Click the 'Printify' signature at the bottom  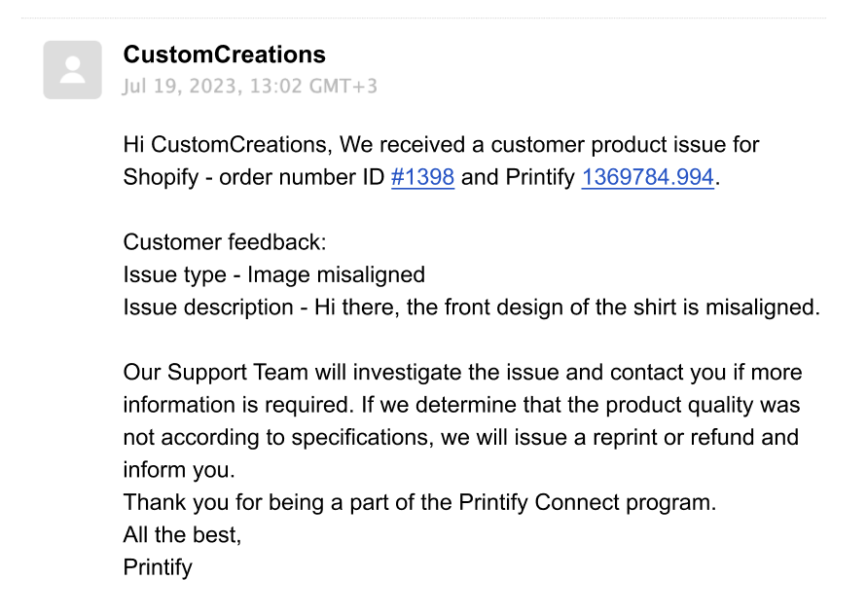tap(158, 567)
